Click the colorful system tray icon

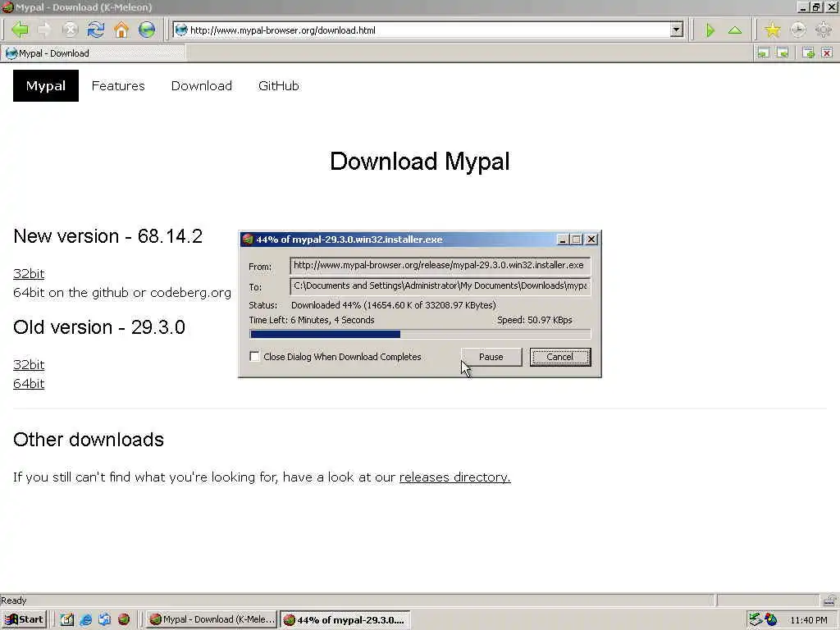(771, 619)
